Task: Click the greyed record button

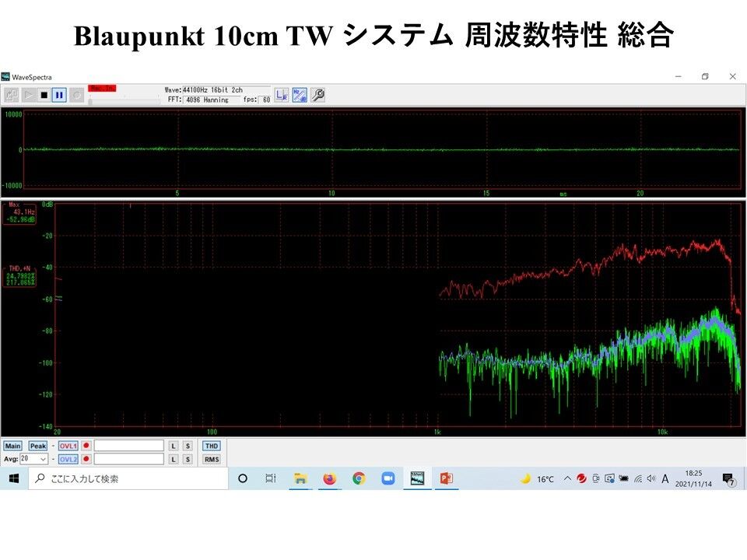Action: (x=76, y=95)
